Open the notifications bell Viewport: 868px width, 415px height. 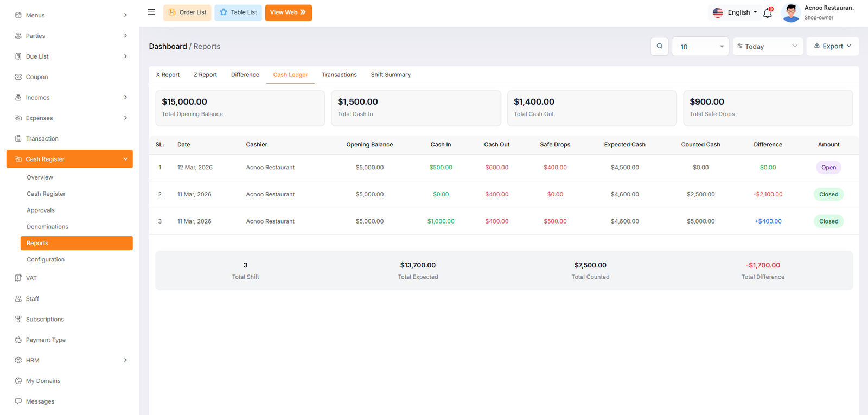pos(767,13)
